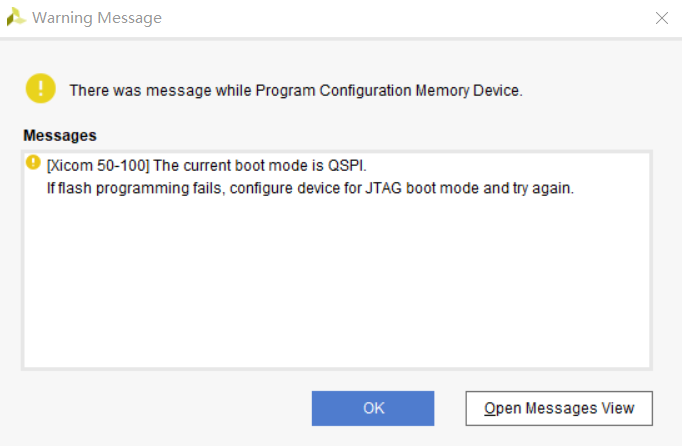Click the Vivado logo in title bar

(16, 17)
